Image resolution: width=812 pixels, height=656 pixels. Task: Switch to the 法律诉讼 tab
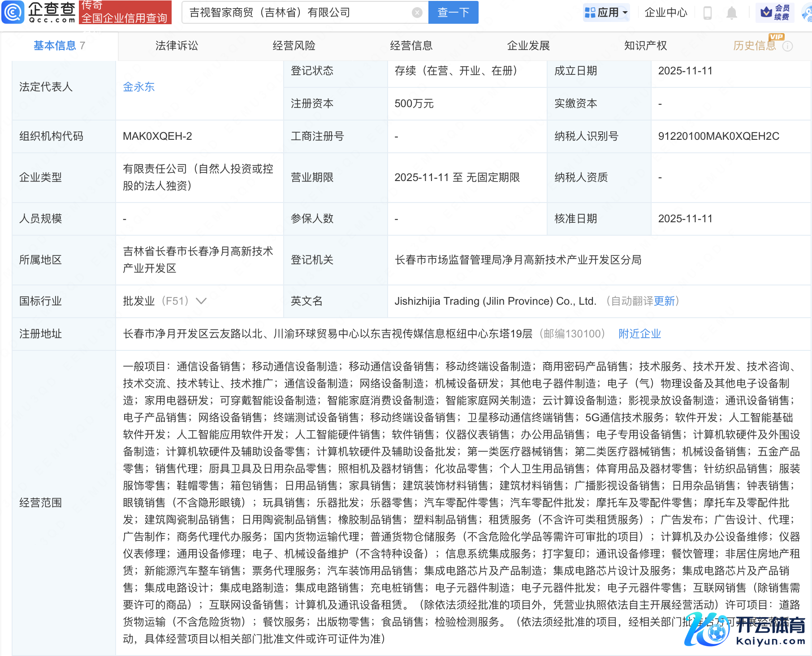(x=177, y=46)
